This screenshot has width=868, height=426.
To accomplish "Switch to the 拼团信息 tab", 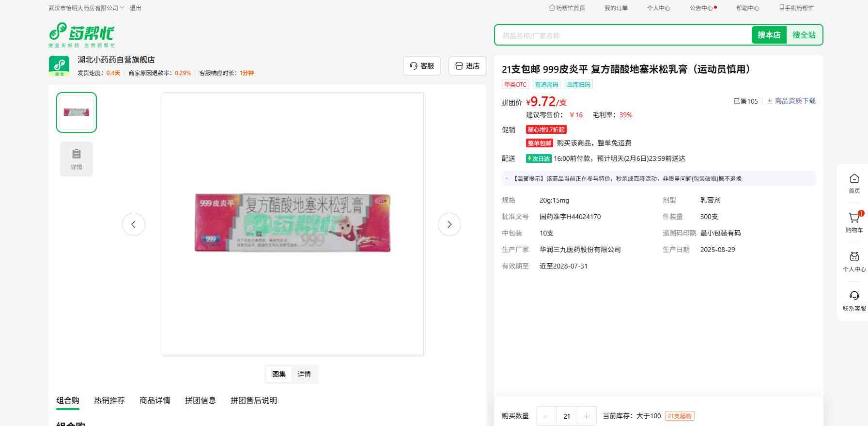I will [x=200, y=400].
